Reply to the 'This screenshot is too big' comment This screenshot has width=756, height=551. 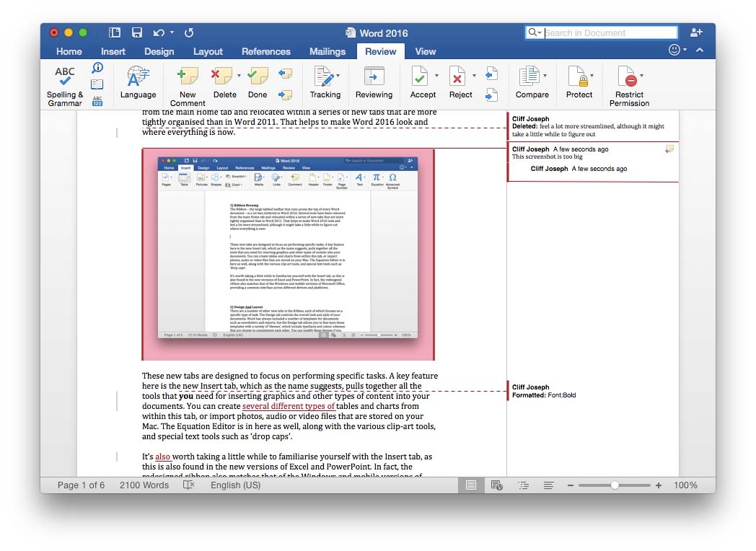tap(669, 149)
